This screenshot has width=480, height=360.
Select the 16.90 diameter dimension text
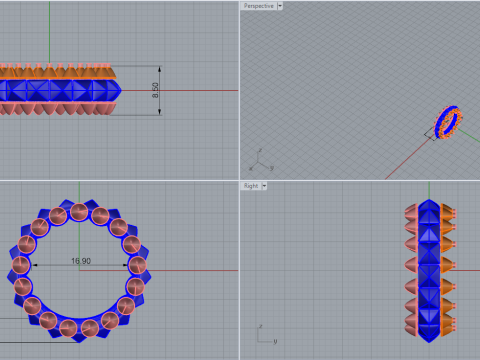point(81,261)
